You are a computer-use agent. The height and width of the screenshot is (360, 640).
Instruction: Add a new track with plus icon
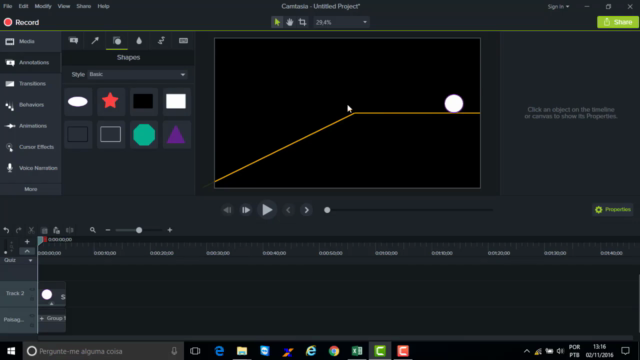(27, 242)
